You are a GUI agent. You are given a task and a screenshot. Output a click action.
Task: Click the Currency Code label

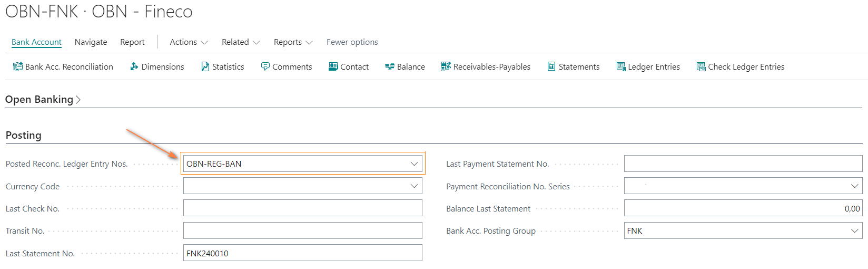[33, 187]
